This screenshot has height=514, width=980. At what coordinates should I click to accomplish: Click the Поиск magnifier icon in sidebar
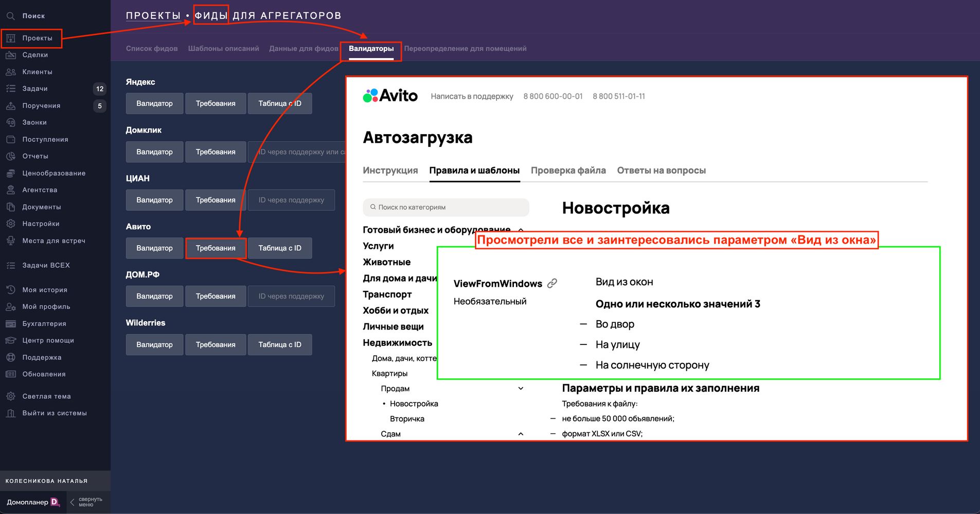pyautogui.click(x=11, y=16)
